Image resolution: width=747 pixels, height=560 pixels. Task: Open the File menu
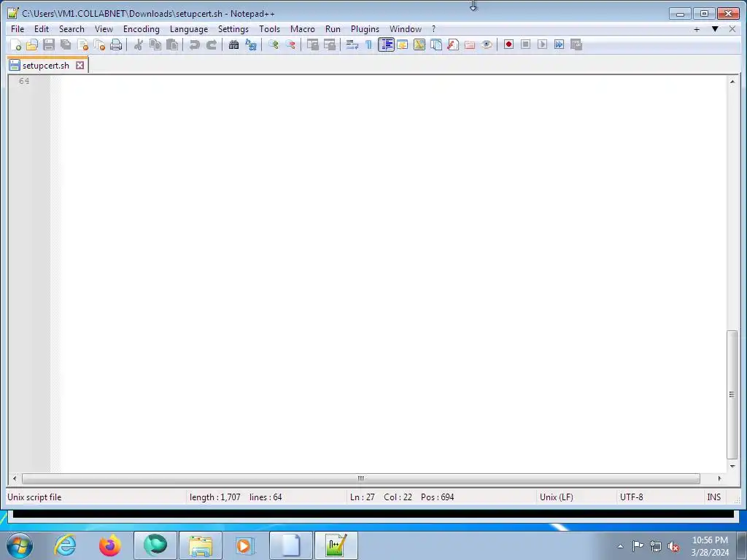coord(18,29)
